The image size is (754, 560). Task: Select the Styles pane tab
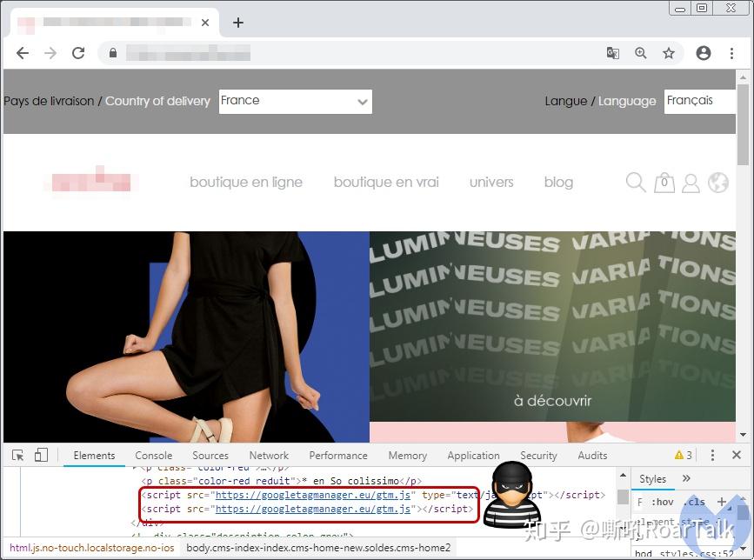point(652,479)
